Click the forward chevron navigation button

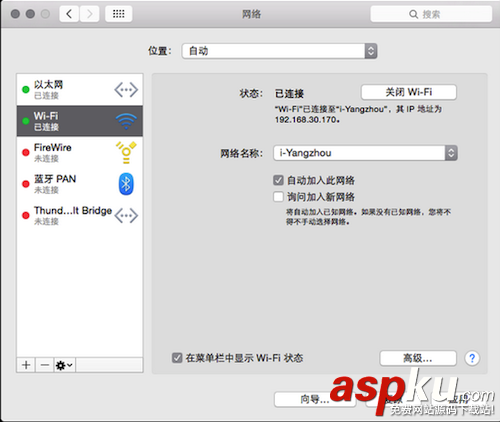click(89, 14)
